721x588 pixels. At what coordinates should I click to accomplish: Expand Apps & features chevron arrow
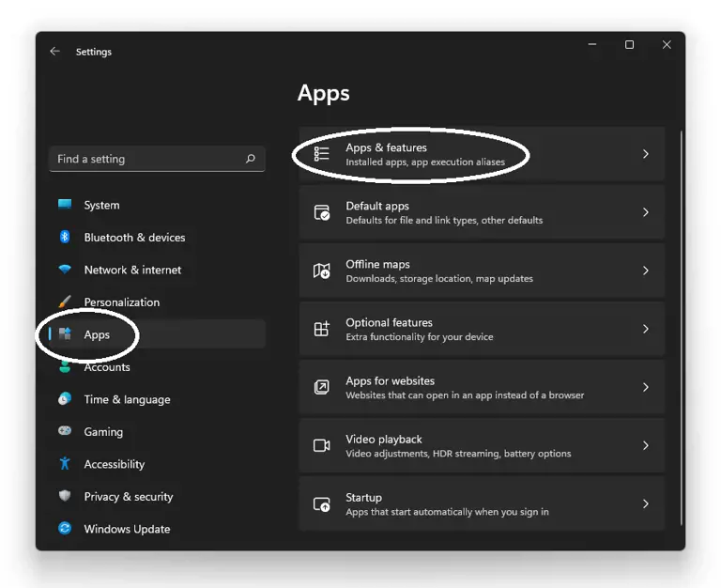click(x=645, y=154)
